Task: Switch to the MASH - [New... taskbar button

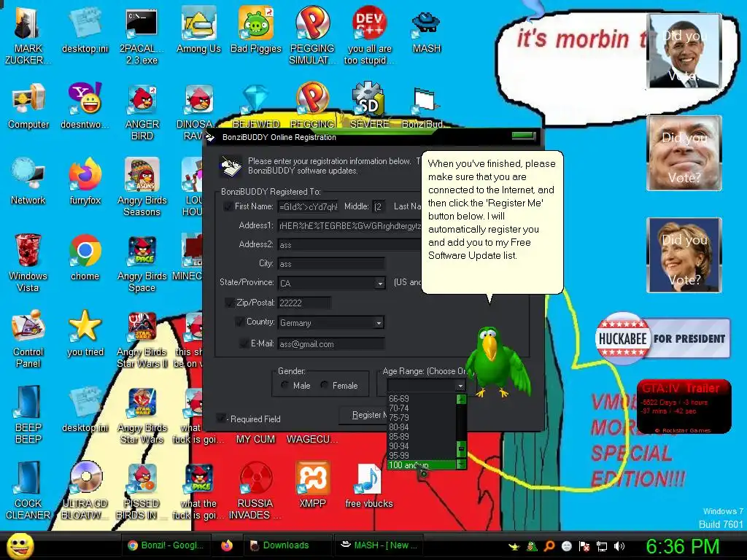Action: (379, 545)
